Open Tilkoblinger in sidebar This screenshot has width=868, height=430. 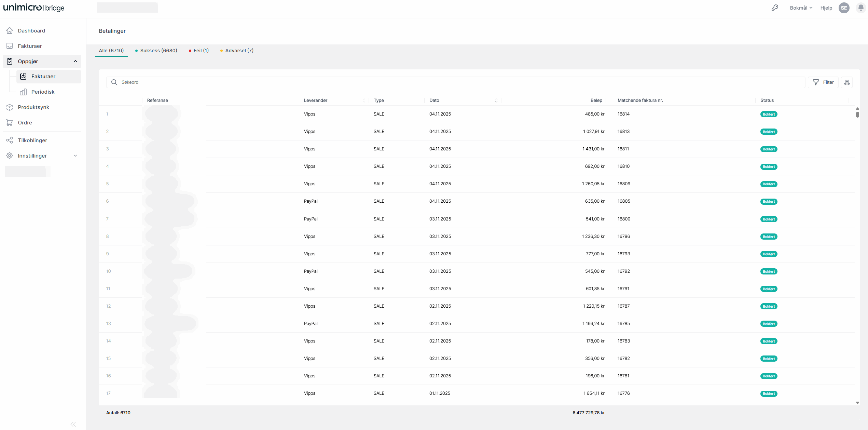(32, 140)
